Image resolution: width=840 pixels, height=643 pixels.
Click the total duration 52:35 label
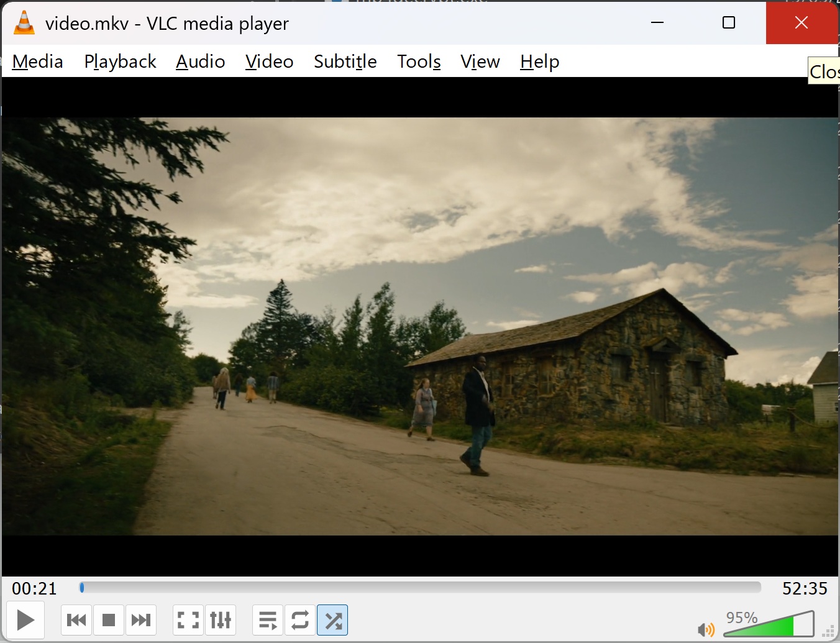pyautogui.click(x=805, y=588)
